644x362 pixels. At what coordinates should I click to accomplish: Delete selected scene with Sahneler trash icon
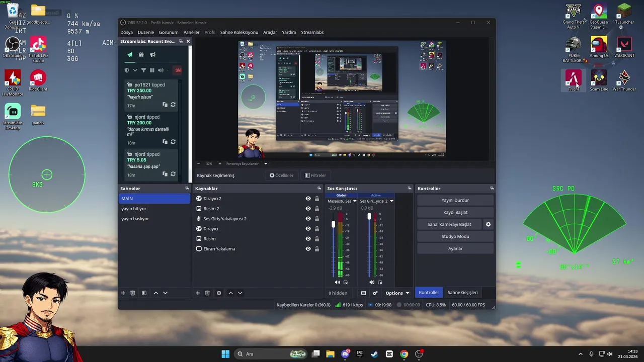(x=133, y=293)
